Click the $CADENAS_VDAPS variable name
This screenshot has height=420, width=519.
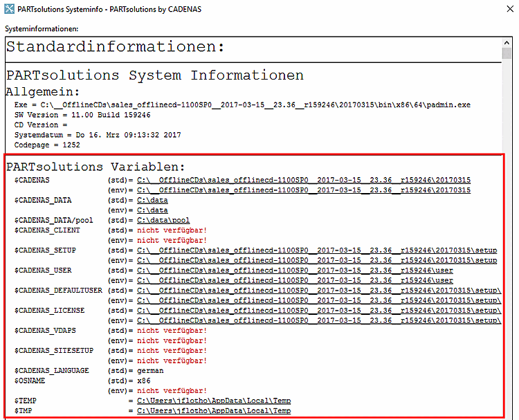tap(45, 330)
